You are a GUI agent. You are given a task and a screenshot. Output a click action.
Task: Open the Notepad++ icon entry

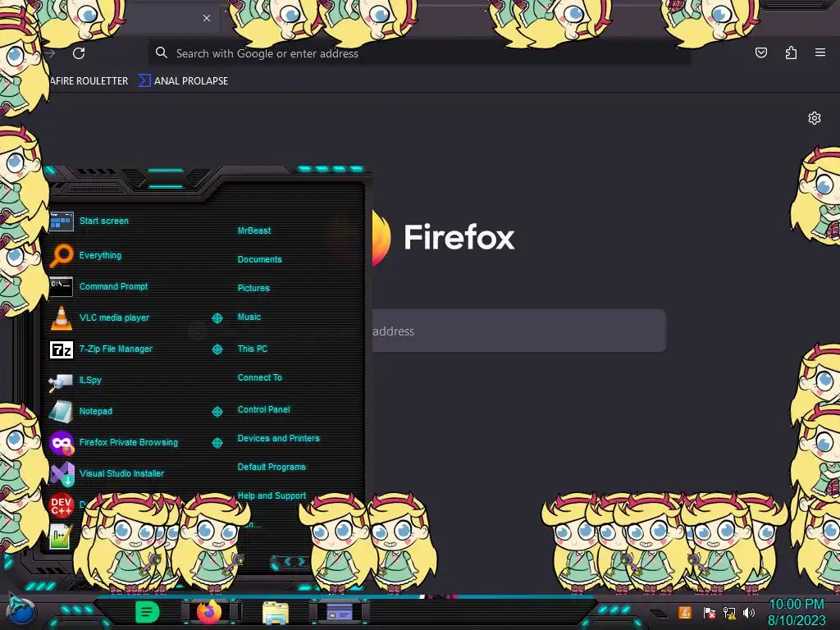coord(60,536)
